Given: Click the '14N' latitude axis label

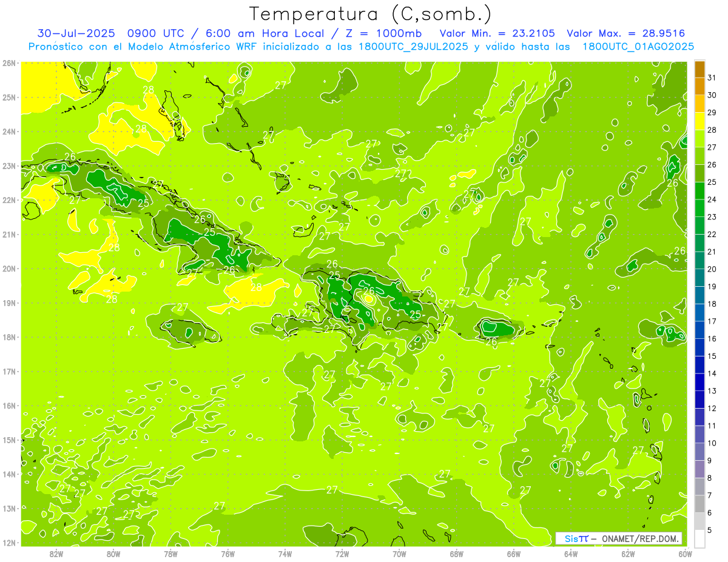Looking at the screenshot, I should [x=9, y=474].
